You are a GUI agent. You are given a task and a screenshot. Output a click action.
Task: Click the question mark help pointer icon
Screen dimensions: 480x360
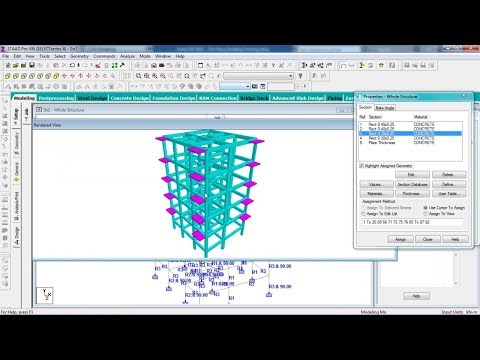(300, 76)
